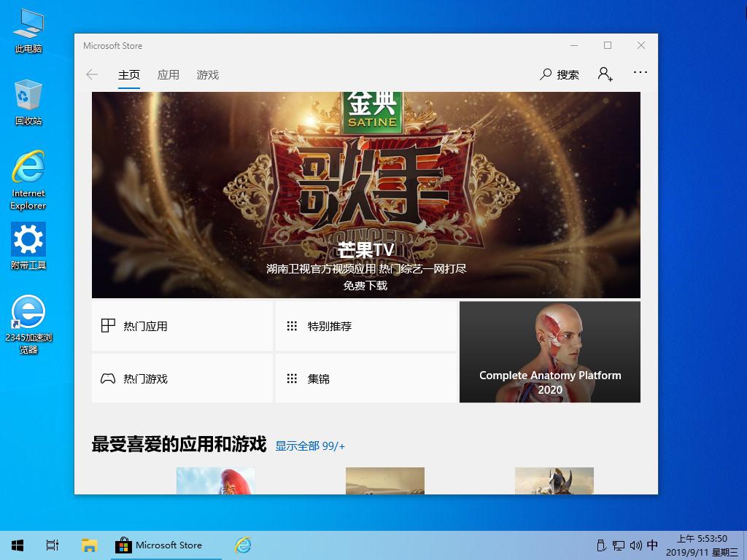Open the three-dot more menu
The image size is (747, 560).
[x=640, y=72]
